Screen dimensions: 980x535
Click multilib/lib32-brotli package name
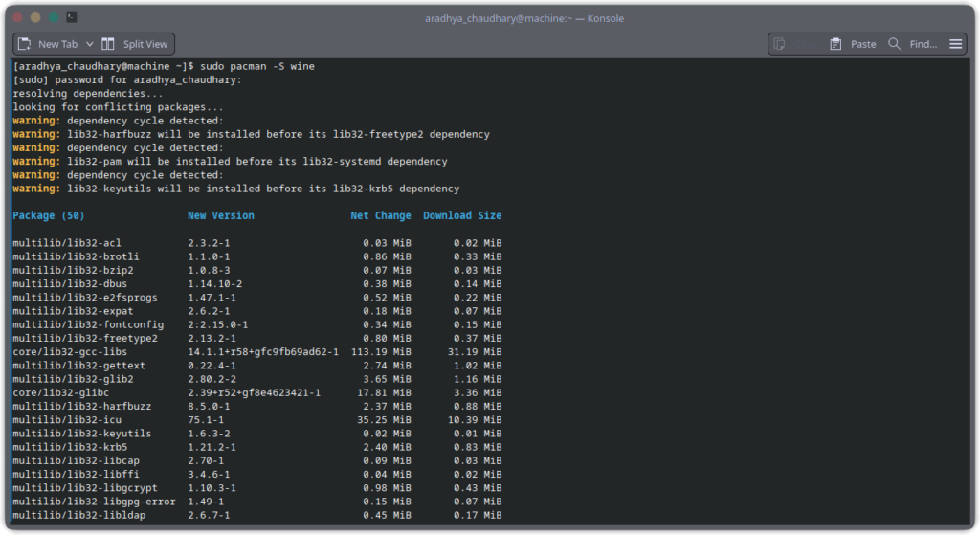(76, 256)
